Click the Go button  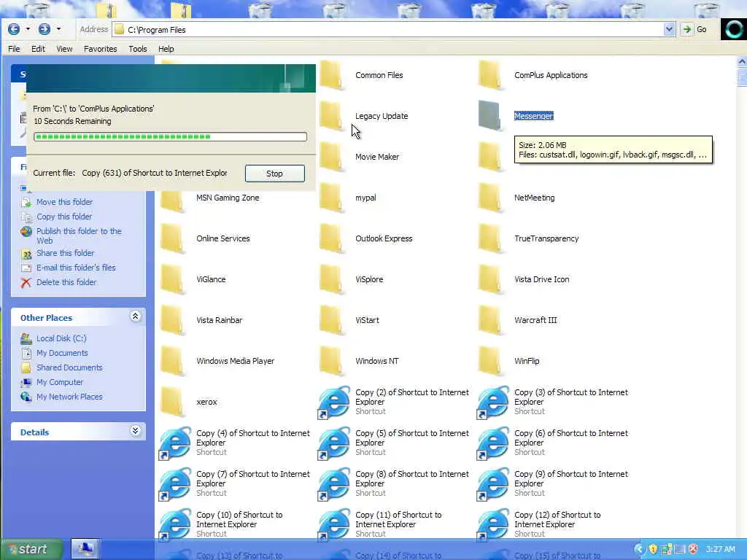click(x=695, y=29)
